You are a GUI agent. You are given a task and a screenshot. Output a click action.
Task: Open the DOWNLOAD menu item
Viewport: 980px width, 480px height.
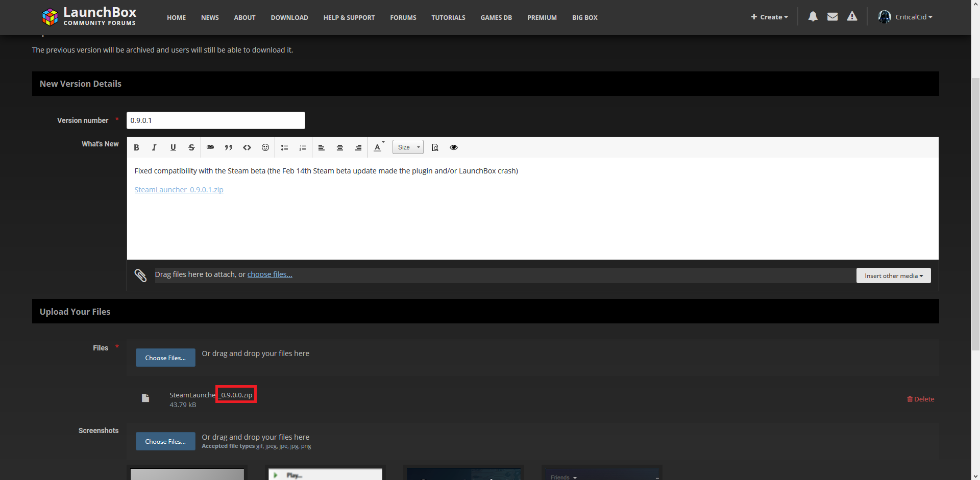[289, 17]
